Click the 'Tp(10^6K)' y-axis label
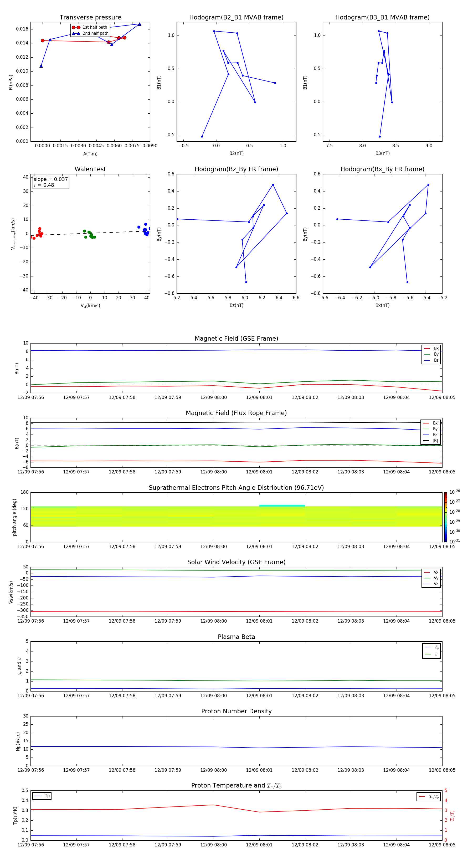The image size is (473, 868). 15,815
